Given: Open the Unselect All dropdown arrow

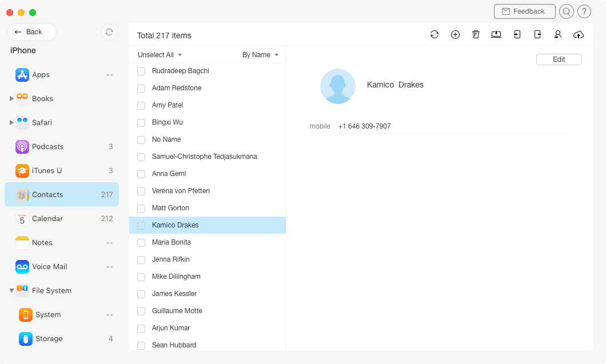Looking at the screenshot, I should [180, 55].
